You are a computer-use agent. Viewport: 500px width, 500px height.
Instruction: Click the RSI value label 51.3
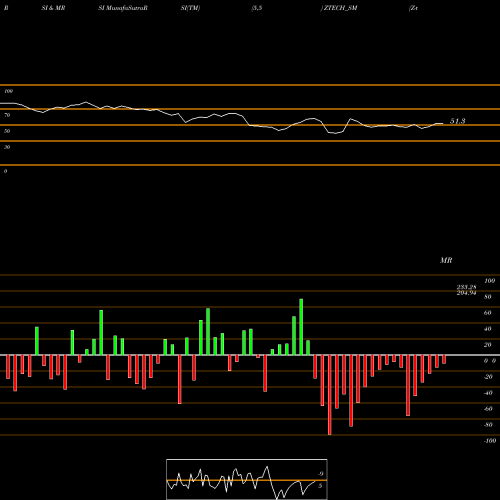pyautogui.click(x=457, y=121)
